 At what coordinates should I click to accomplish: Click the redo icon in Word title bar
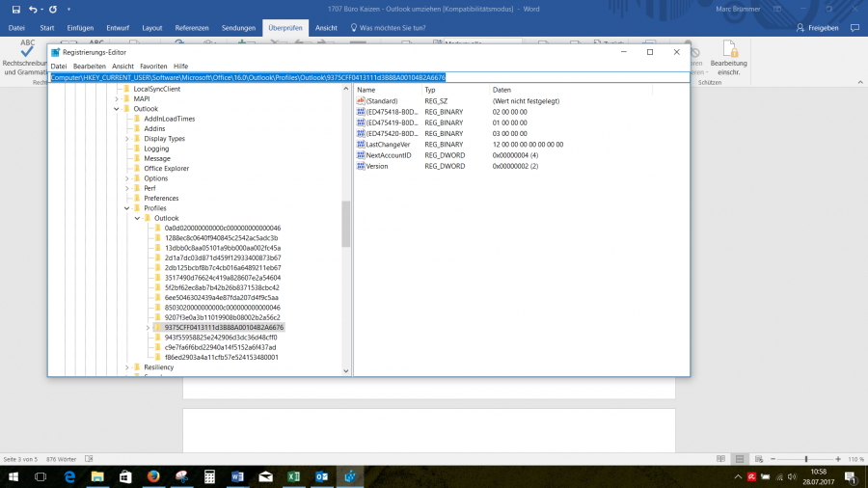(53, 9)
